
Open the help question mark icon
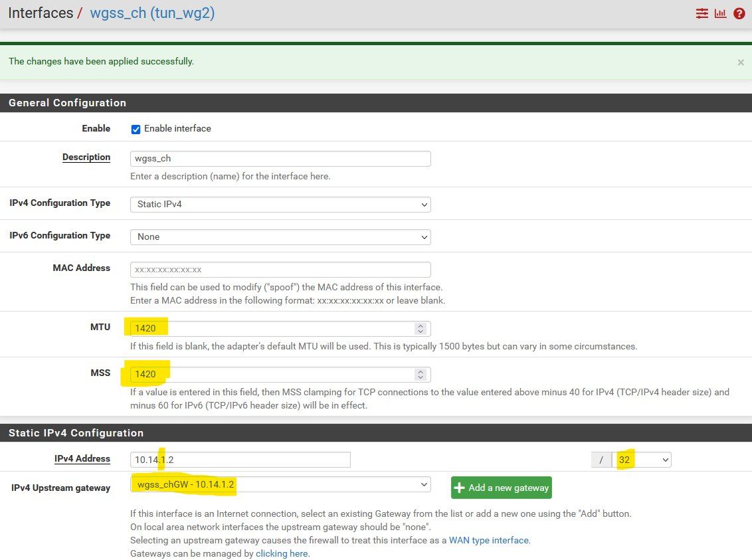pyautogui.click(x=739, y=13)
